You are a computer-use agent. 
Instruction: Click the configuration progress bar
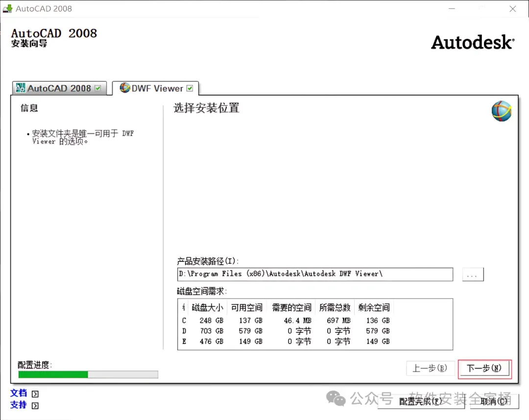pyautogui.click(x=88, y=374)
